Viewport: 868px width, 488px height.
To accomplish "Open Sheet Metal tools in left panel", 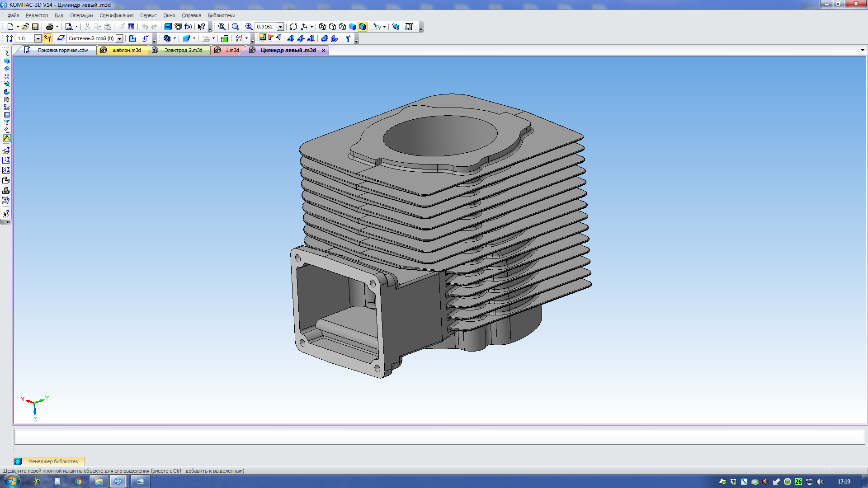I will [x=6, y=92].
